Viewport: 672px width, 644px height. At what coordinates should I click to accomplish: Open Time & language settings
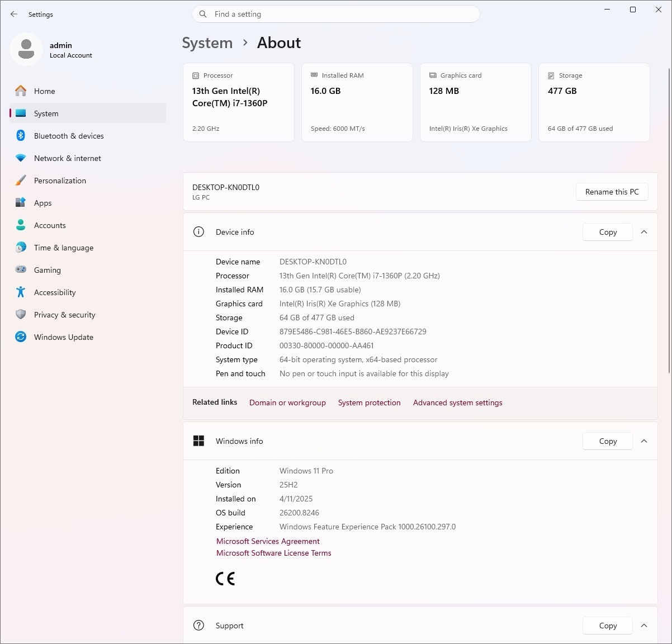pos(88,248)
